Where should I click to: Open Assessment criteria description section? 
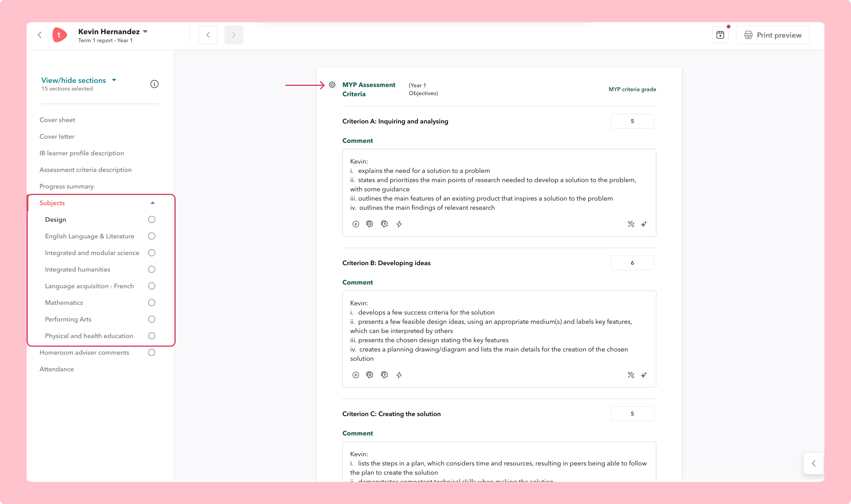point(85,170)
